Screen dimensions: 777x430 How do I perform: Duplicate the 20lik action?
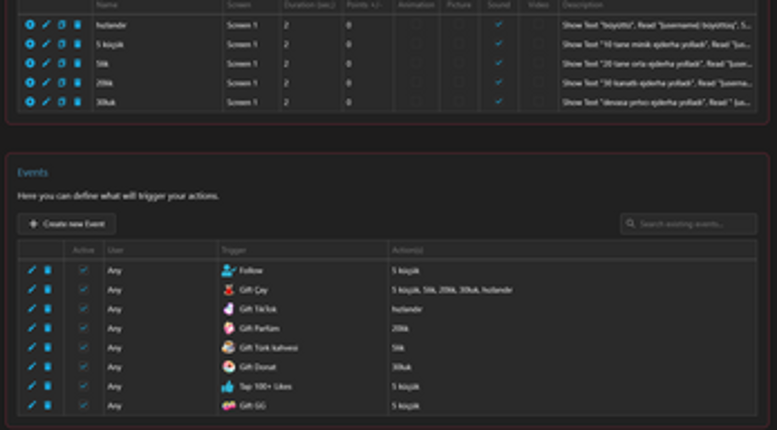61,82
